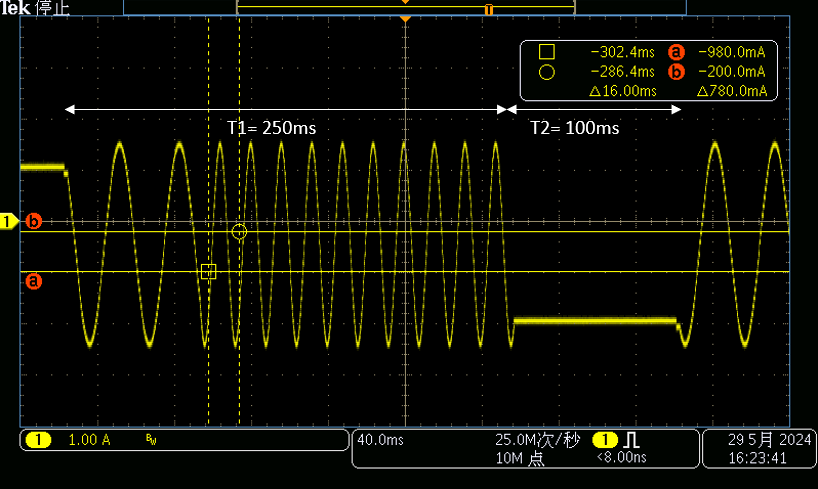Click the waveform record overview bar at top

tap(405, 7)
